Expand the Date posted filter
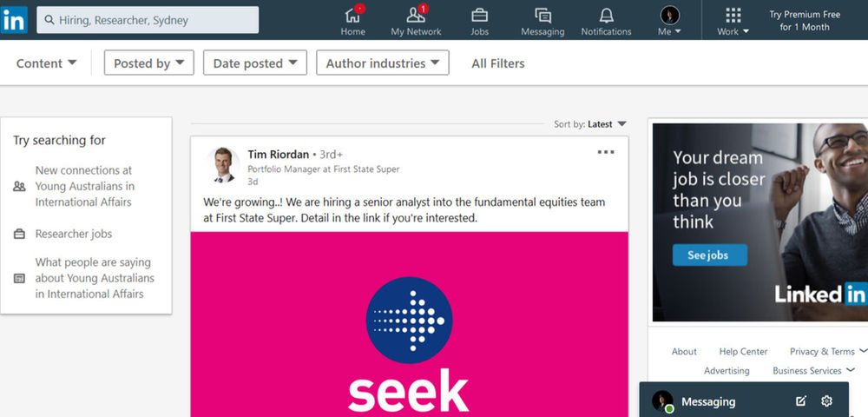The width and height of the screenshot is (868, 417). point(255,63)
